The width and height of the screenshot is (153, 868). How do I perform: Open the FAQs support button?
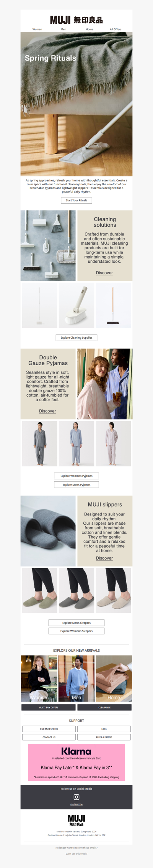(104, 729)
